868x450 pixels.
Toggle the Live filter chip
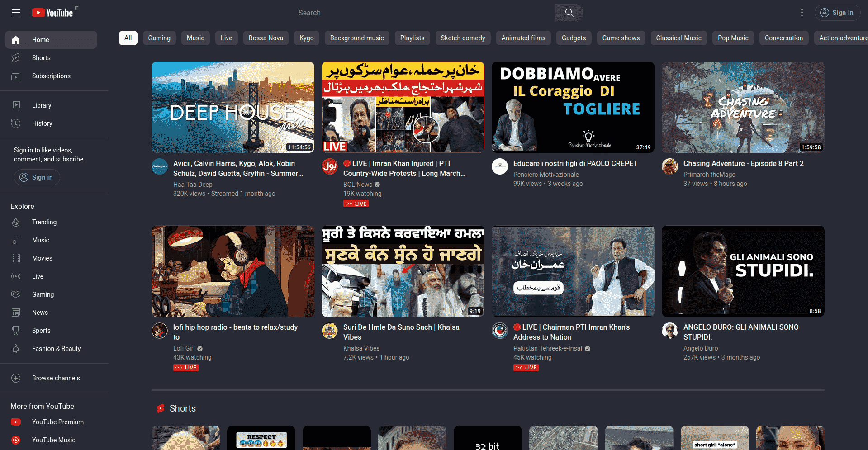pyautogui.click(x=226, y=38)
